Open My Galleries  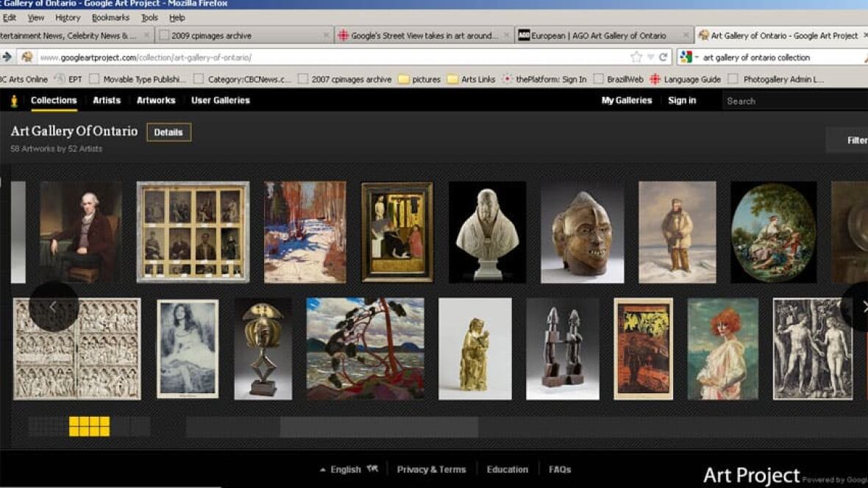tap(627, 101)
